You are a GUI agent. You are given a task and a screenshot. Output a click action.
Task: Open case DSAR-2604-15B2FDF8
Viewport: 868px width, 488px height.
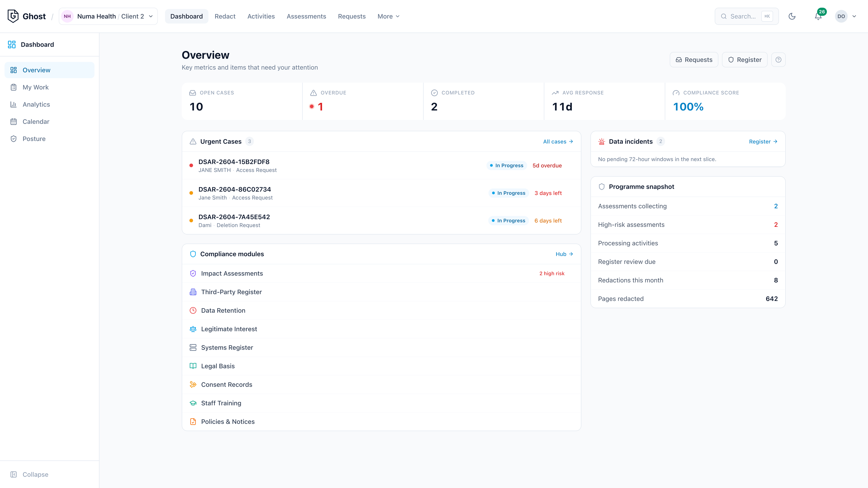381,165
